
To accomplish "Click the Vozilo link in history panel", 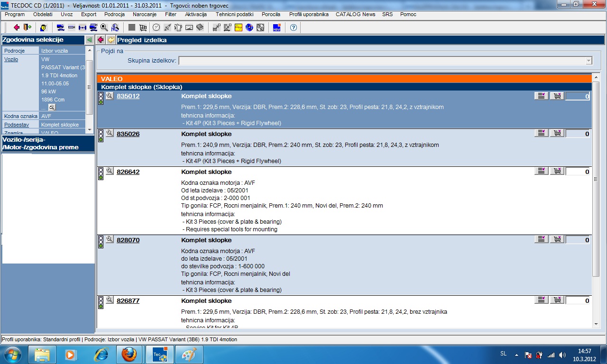I will 11,60.
